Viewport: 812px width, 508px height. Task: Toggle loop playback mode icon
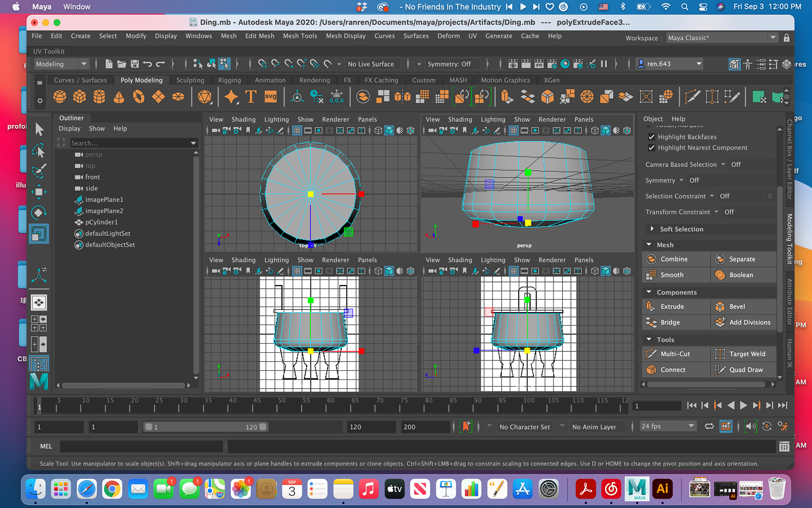pyautogui.click(x=709, y=426)
